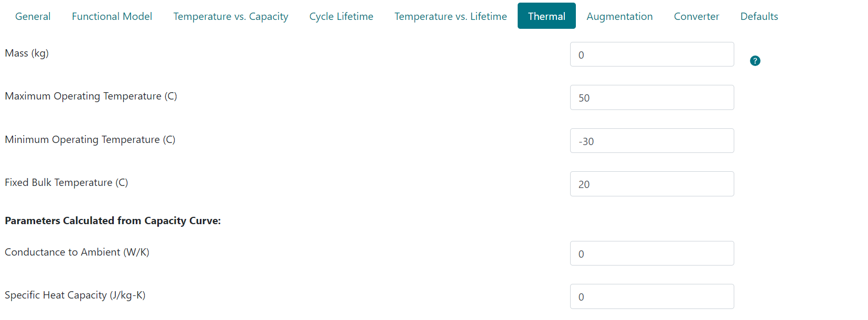This screenshot has height=320, width=868.
Task: Open the General tab
Action: (33, 16)
